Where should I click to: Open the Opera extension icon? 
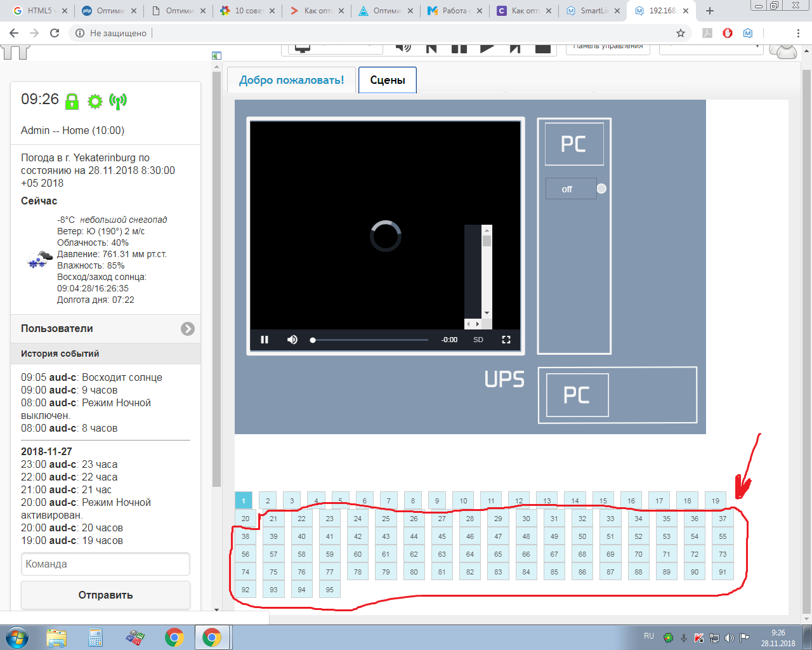(728, 33)
